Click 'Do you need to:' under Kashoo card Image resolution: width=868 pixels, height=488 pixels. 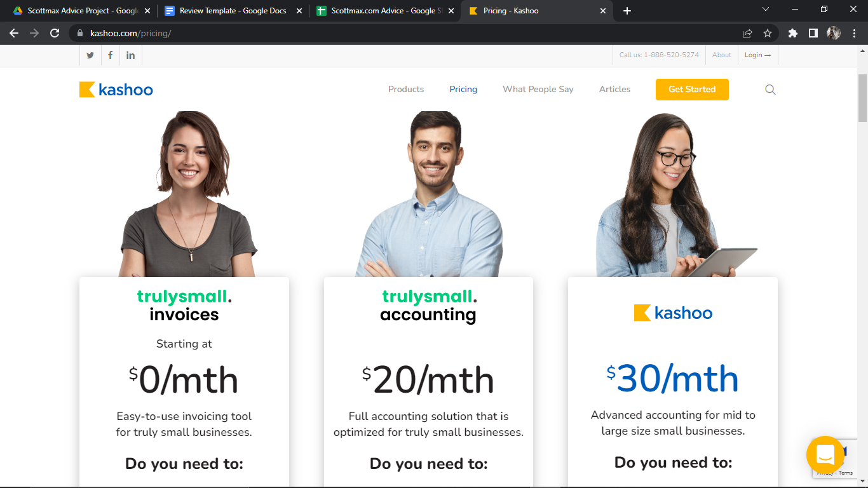(x=673, y=463)
